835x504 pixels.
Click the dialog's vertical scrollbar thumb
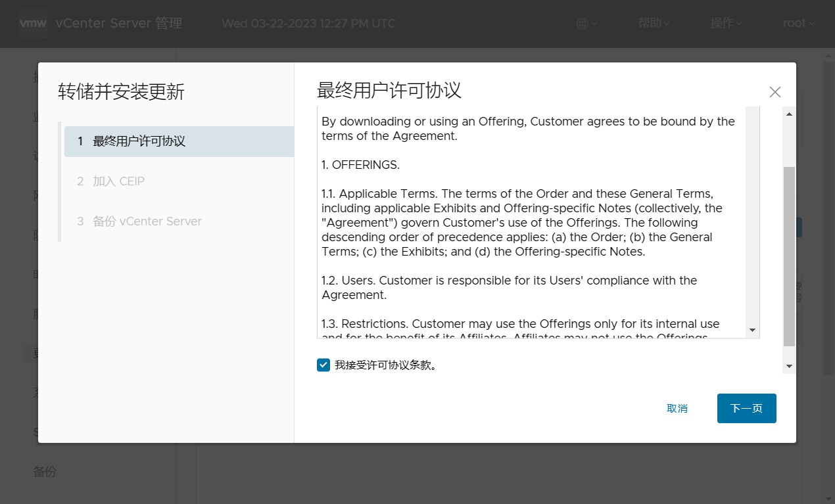click(x=789, y=256)
